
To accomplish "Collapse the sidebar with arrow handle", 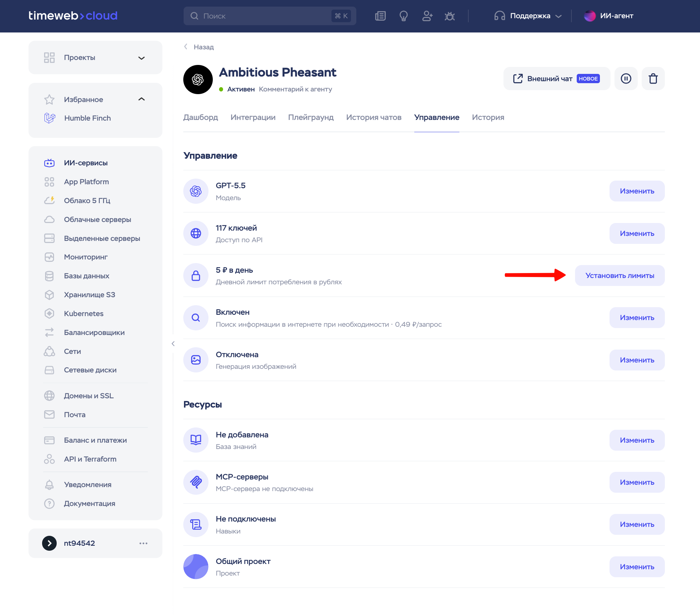I will tap(173, 344).
